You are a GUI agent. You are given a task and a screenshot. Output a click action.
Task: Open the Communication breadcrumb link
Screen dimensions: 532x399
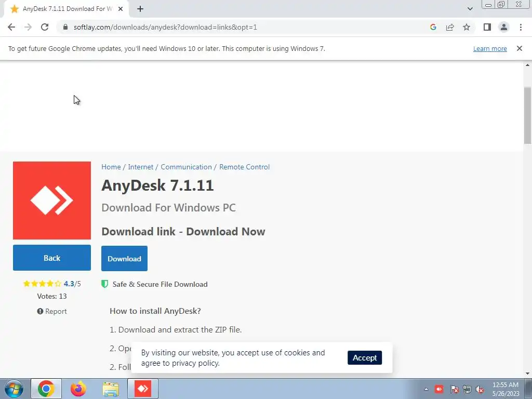[186, 167]
